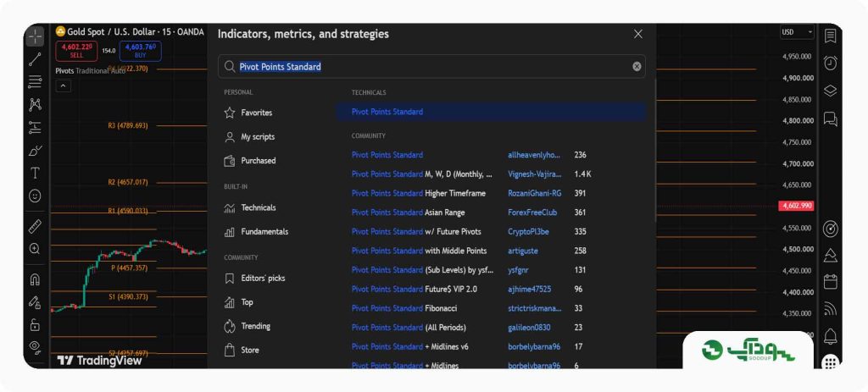Toggle hide all drawings eye

coord(35,347)
